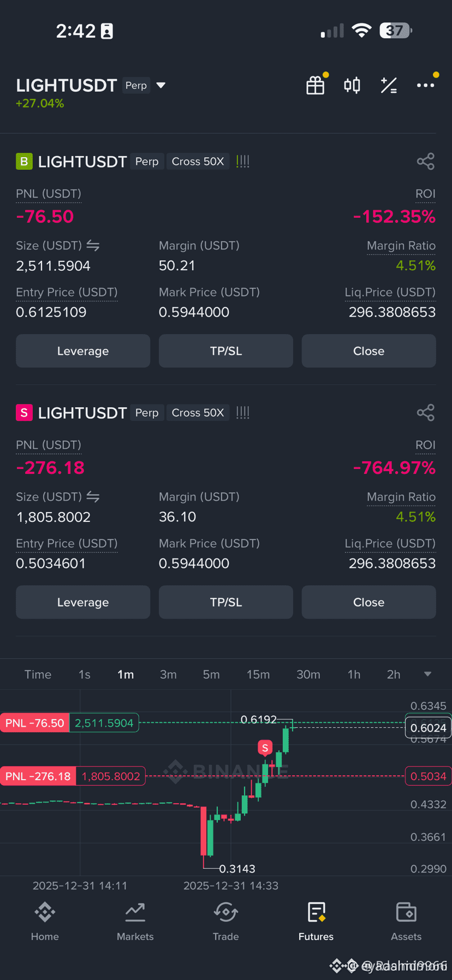This screenshot has width=452, height=980.
Task: Open the candlestick chart icon in header
Action: pos(352,85)
